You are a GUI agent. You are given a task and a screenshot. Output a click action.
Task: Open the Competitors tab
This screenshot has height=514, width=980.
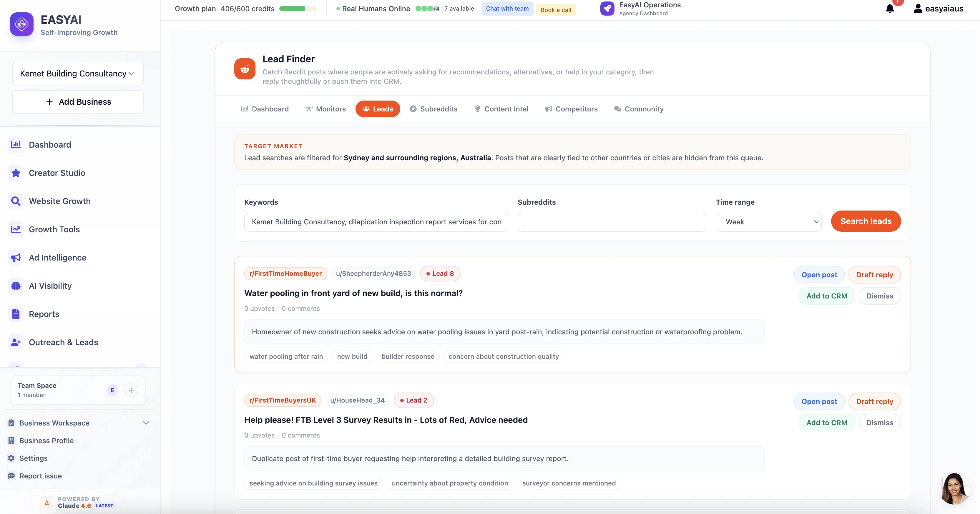[x=571, y=109]
